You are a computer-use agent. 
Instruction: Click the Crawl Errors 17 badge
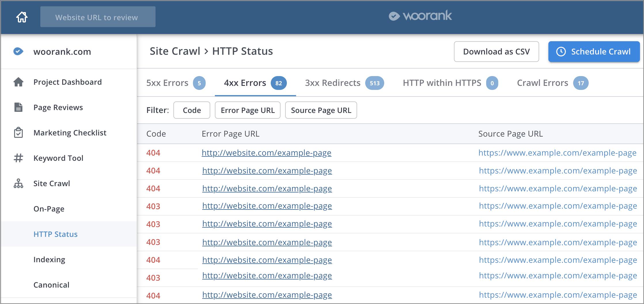click(x=581, y=83)
